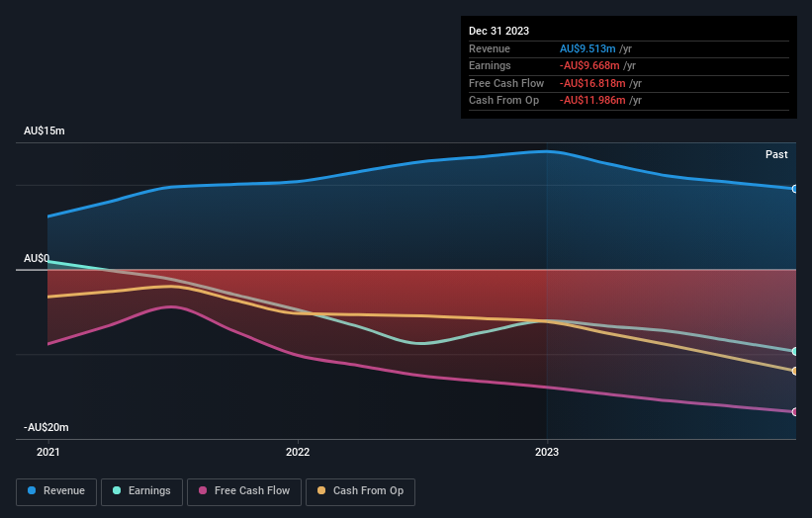Click the tooltip Earnings row label
Image resolution: width=812 pixels, height=518 pixels.
coord(490,65)
